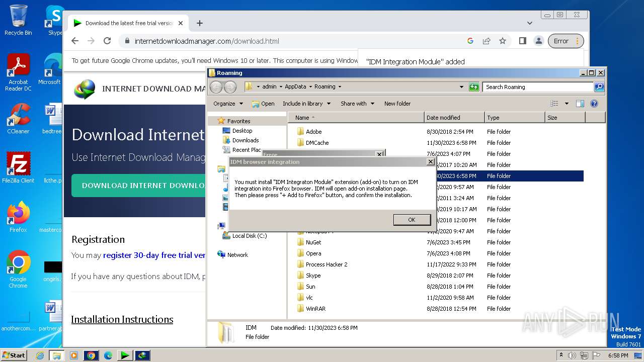Sort by Name column header
The image size is (644, 362).
(x=356, y=118)
